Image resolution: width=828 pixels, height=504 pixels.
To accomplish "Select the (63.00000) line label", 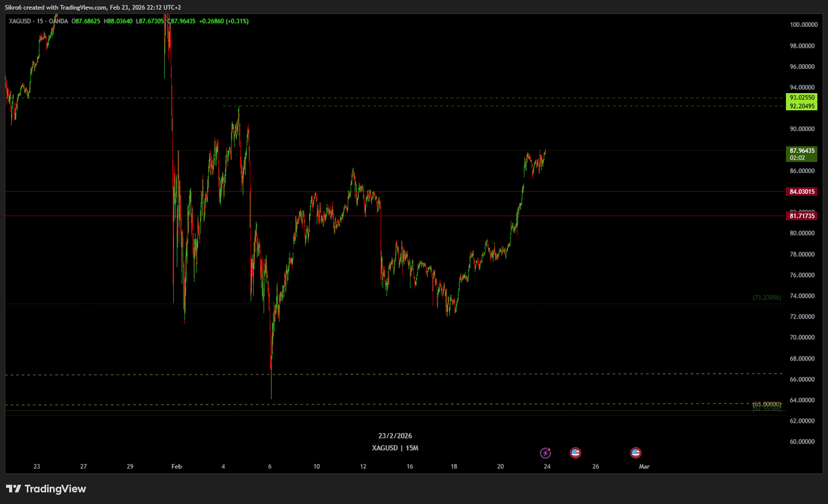I will 767,403.
